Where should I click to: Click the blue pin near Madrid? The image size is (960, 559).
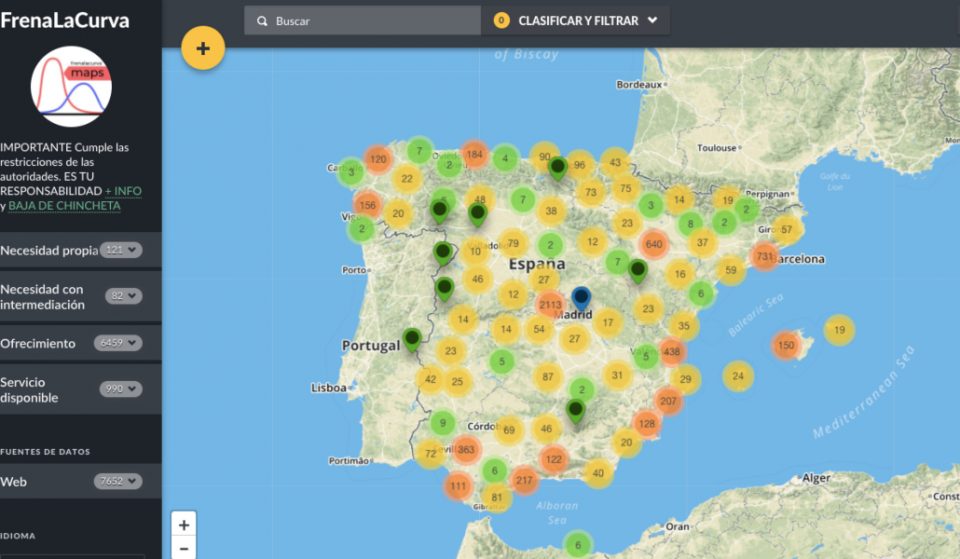[x=581, y=299]
